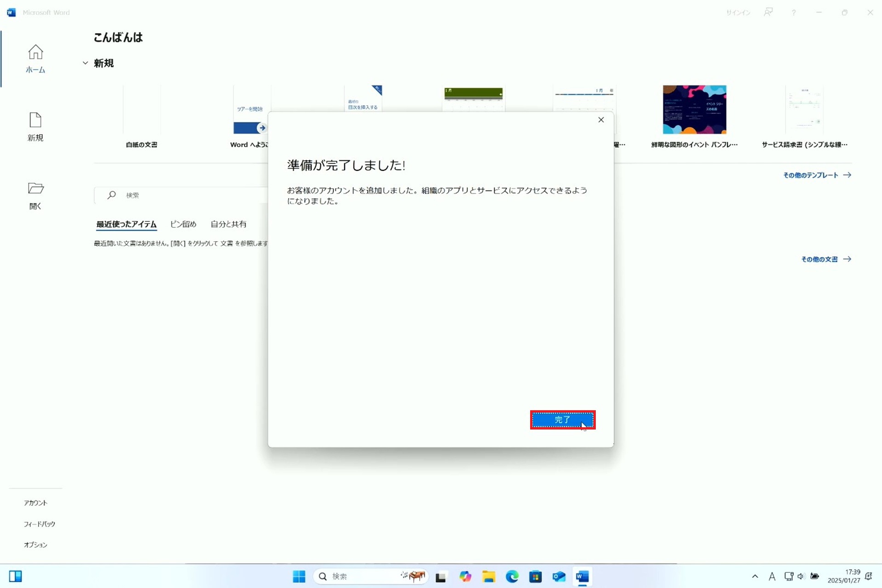Screen dimensions: 882x588
Task: Open the Windows Start menu
Action: (299, 577)
